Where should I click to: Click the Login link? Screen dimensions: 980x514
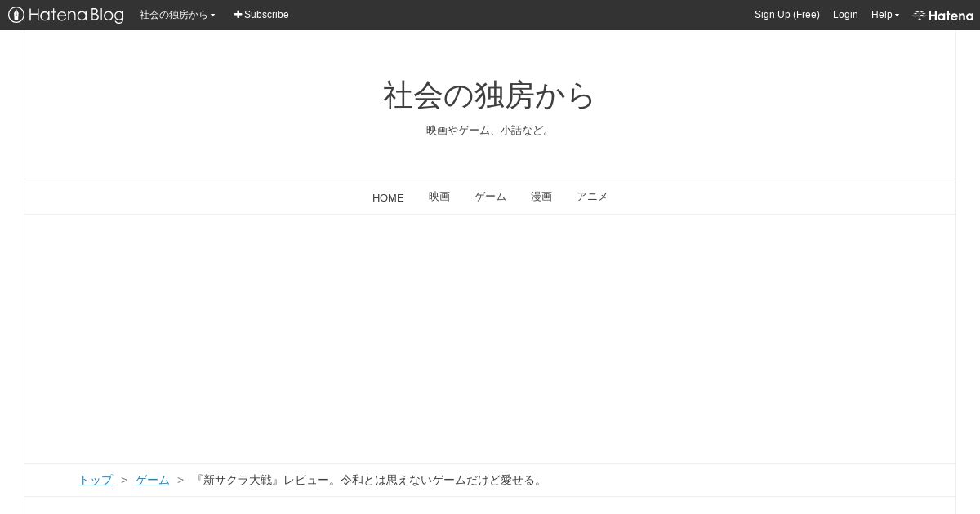845,15
